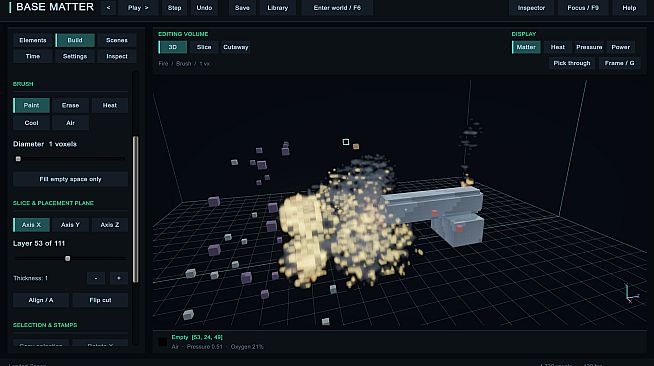Click the back arrow button
Image resolution: width=654 pixels, height=366 pixels.
(108, 8)
